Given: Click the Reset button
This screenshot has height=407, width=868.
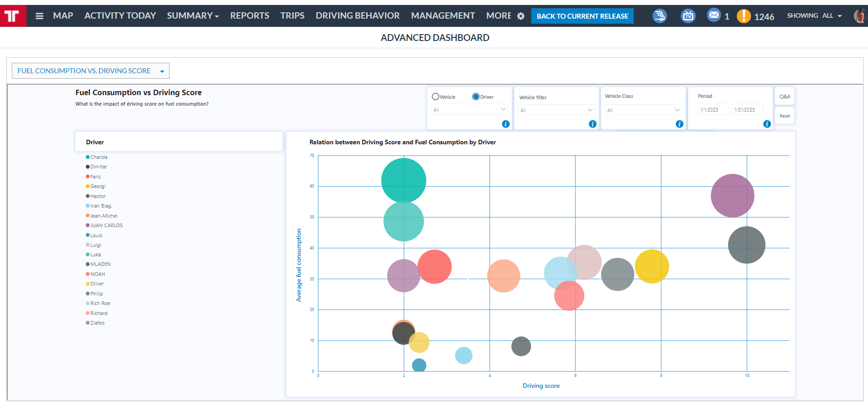Looking at the screenshot, I should coord(784,116).
